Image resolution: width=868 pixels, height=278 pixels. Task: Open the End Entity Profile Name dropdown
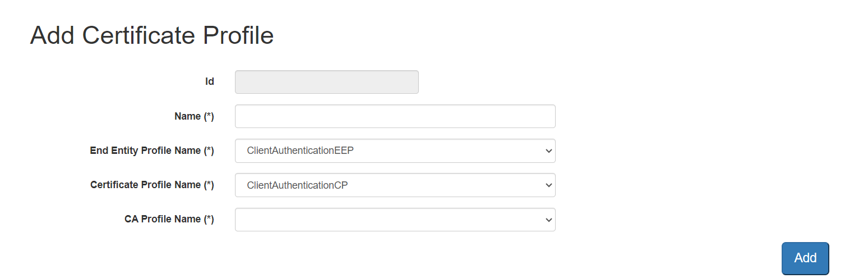coord(395,151)
